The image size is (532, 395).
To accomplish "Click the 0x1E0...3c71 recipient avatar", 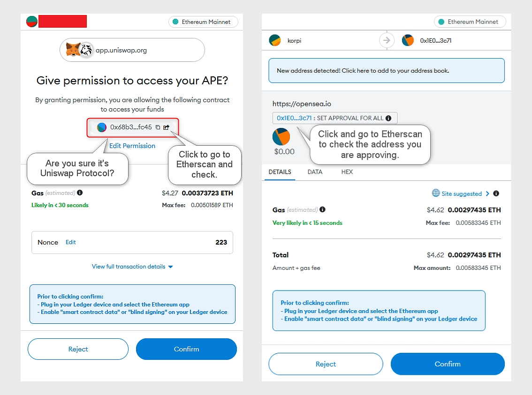I will tap(408, 40).
